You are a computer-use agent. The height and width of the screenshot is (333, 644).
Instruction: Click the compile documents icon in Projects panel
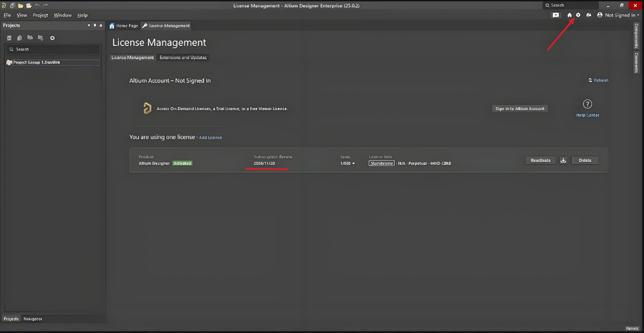click(x=19, y=38)
